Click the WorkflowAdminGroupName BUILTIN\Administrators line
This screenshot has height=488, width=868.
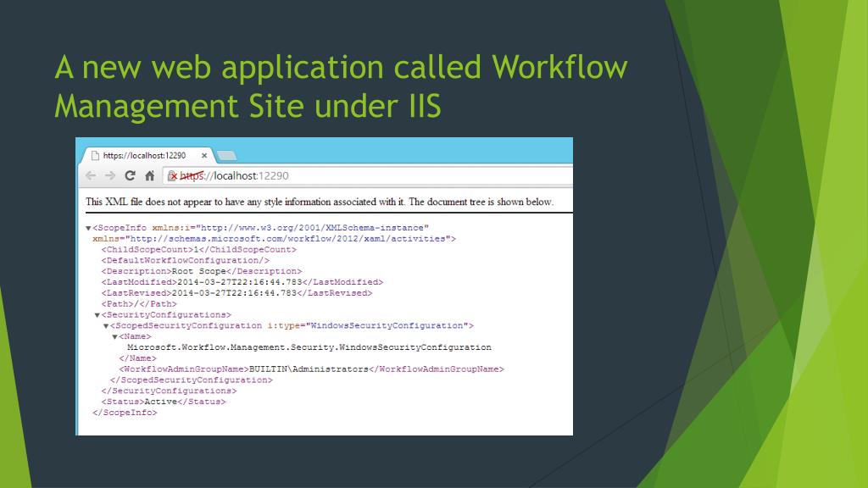coord(312,369)
